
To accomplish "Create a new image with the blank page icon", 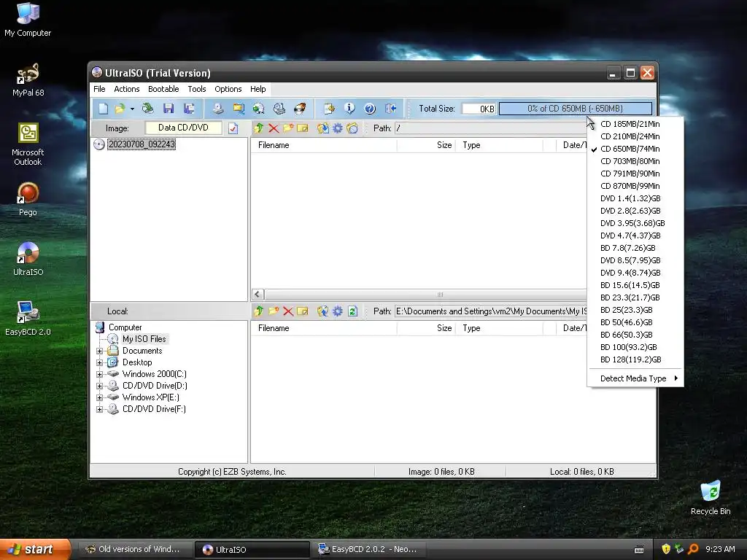I will point(103,109).
